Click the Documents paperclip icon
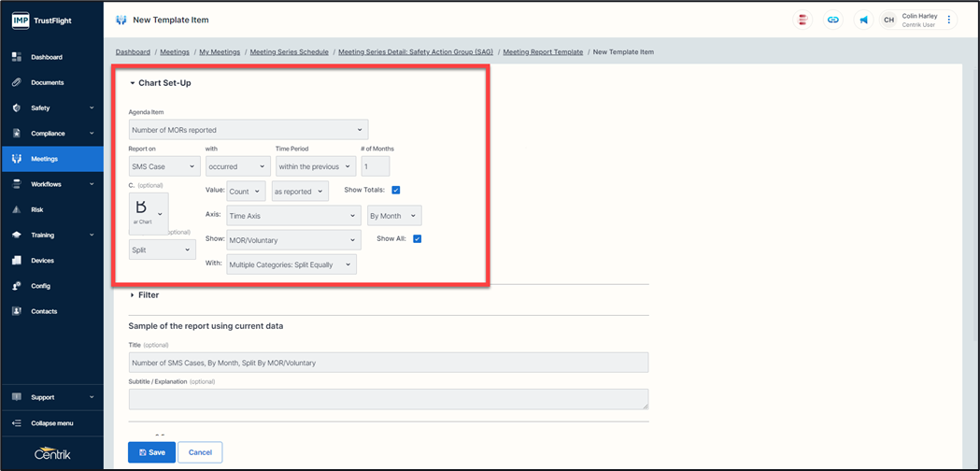This screenshot has height=471, width=980. [17, 82]
